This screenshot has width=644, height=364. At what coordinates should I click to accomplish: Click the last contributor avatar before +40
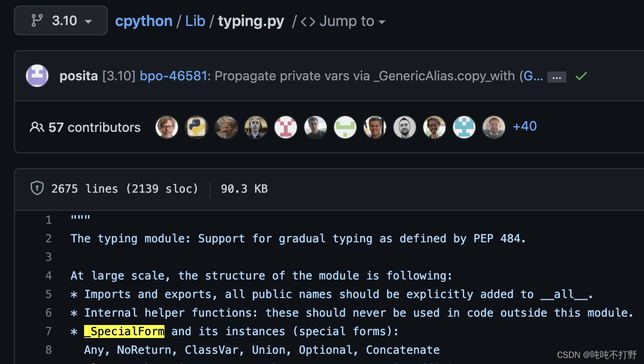494,127
